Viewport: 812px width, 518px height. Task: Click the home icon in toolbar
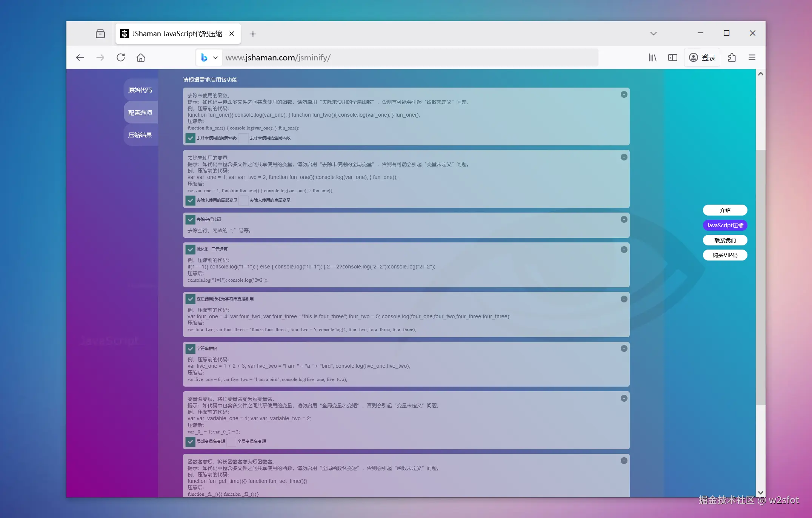click(x=141, y=57)
